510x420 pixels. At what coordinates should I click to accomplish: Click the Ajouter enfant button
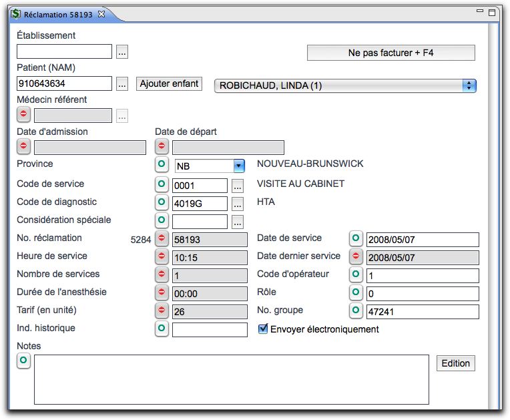click(x=169, y=83)
